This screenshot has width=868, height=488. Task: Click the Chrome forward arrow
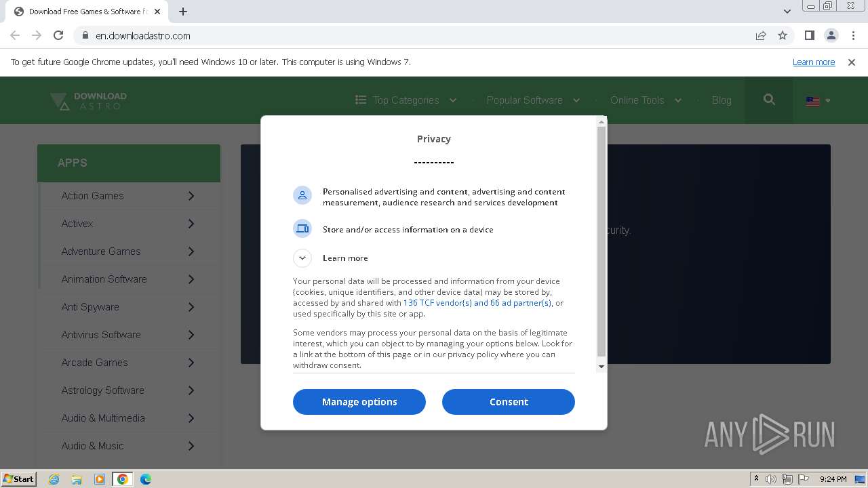[x=37, y=35]
